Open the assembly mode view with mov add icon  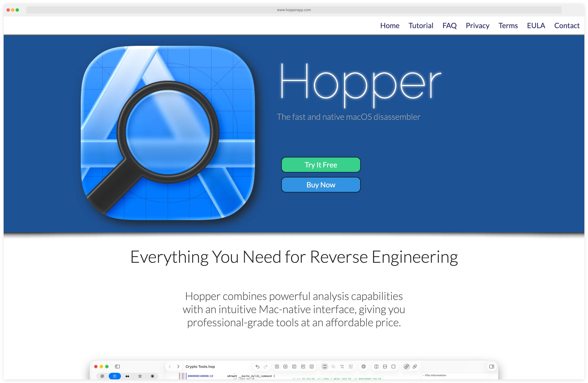coord(325,367)
